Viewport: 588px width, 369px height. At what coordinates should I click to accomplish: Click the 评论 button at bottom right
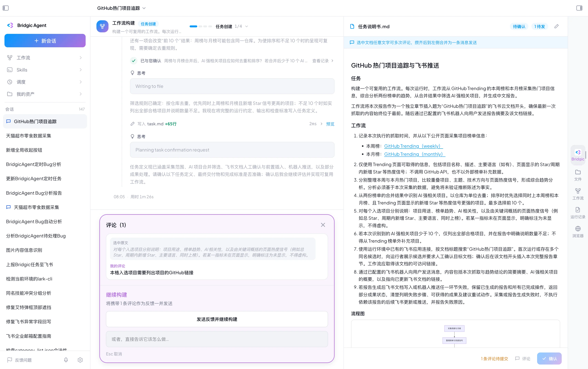coord(523,359)
